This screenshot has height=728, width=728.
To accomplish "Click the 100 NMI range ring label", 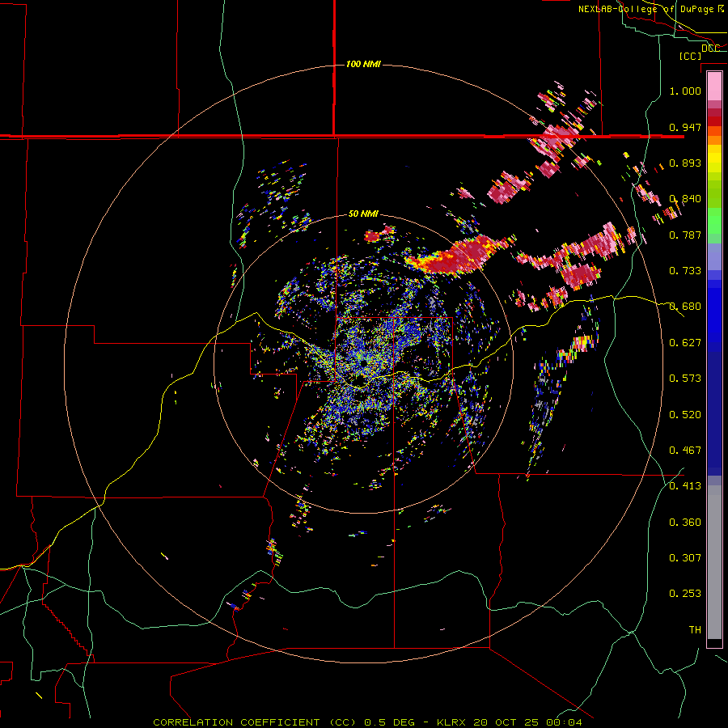I will [x=363, y=64].
